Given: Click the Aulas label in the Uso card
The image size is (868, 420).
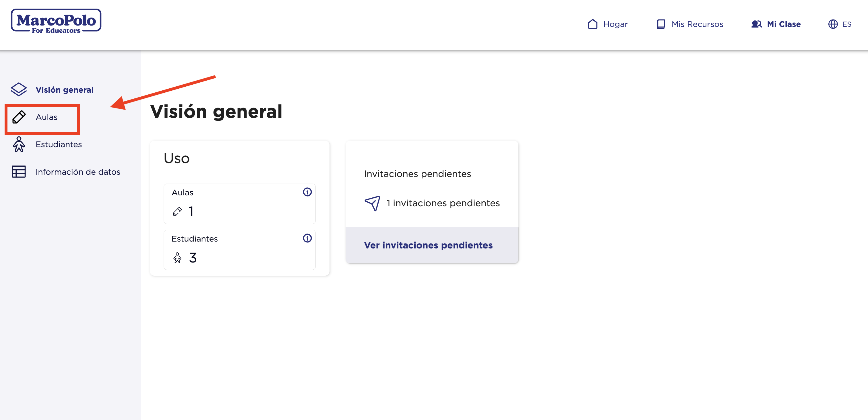Looking at the screenshot, I should pyautogui.click(x=182, y=193).
